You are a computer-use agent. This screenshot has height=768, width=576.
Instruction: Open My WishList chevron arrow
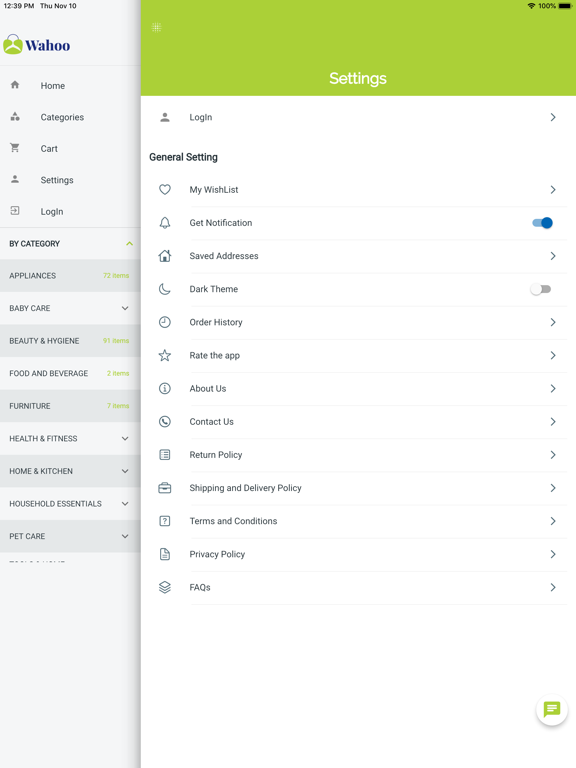[x=553, y=190]
